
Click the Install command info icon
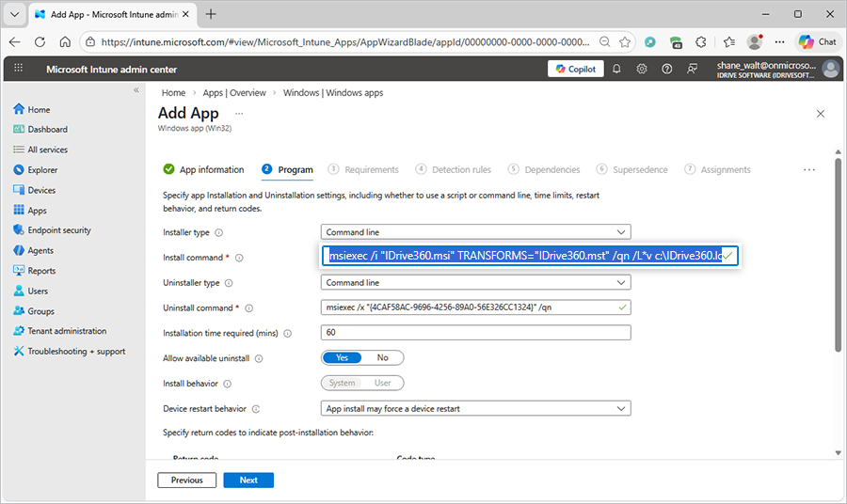[239, 258]
